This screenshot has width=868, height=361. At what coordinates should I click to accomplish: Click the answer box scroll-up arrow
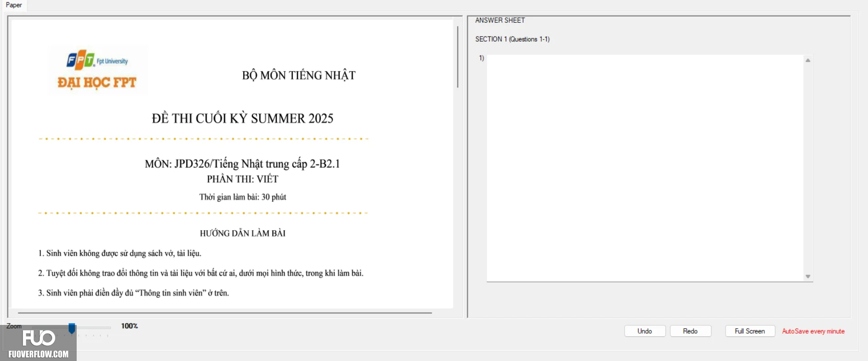808,60
